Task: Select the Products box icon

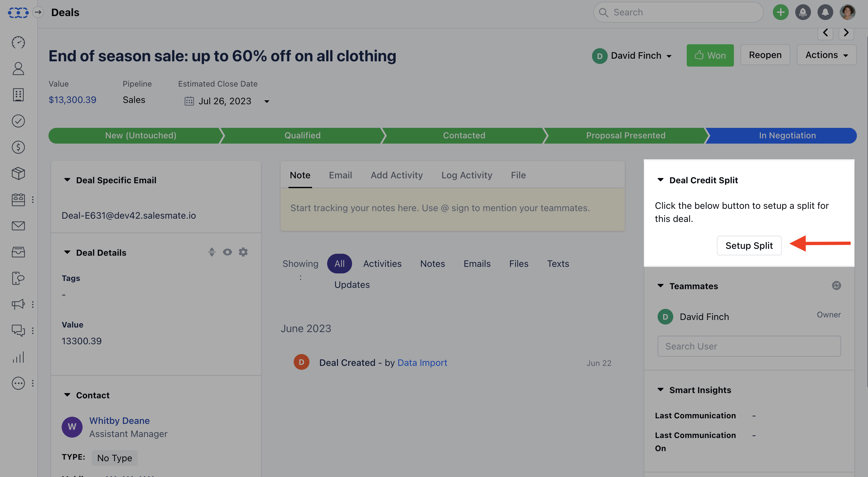Action: pos(18,173)
